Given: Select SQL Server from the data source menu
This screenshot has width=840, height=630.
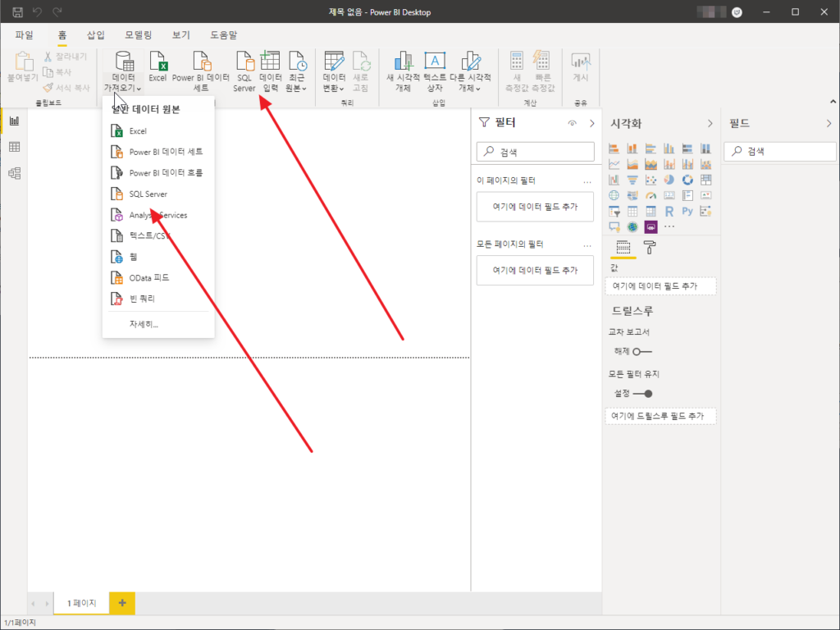Looking at the screenshot, I should (x=148, y=194).
